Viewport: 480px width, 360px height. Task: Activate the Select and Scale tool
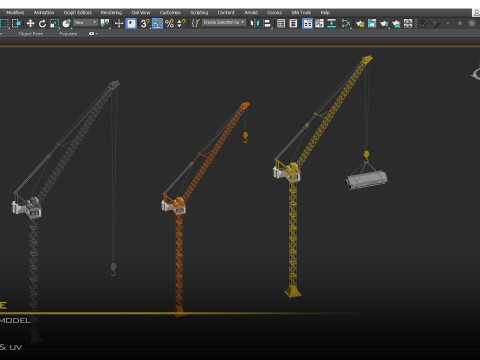[x=54, y=23]
